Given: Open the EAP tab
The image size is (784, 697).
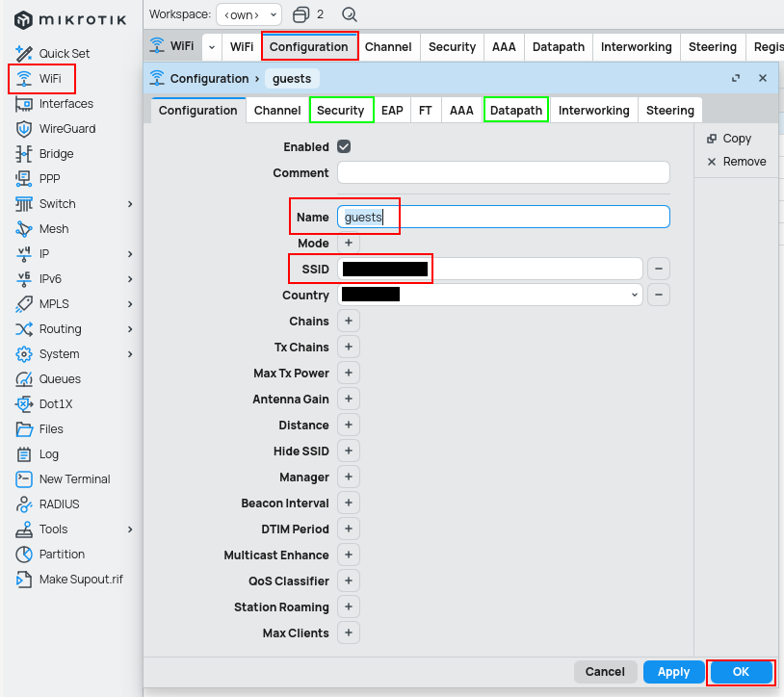Looking at the screenshot, I should [x=392, y=110].
